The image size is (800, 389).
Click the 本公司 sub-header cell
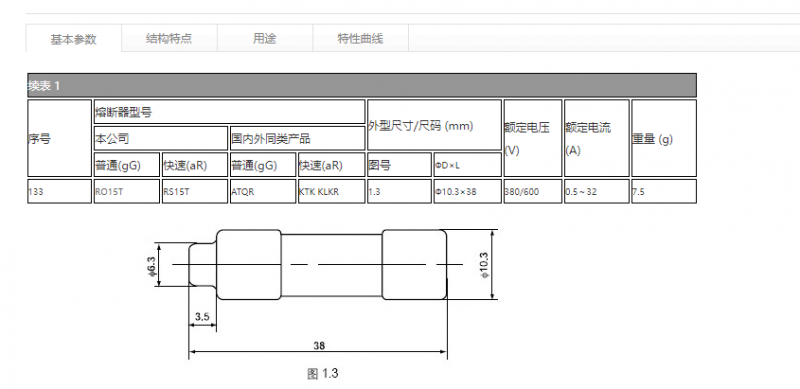[160, 138]
